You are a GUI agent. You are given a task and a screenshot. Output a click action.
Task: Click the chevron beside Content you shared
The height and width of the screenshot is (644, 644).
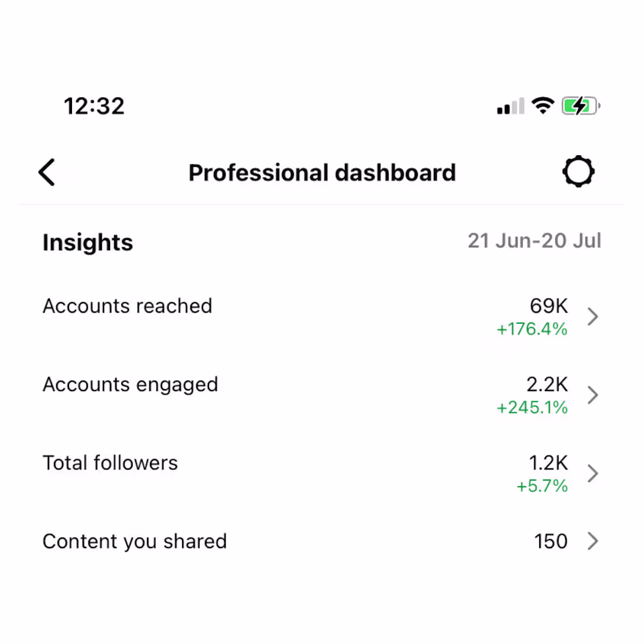(x=593, y=541)
